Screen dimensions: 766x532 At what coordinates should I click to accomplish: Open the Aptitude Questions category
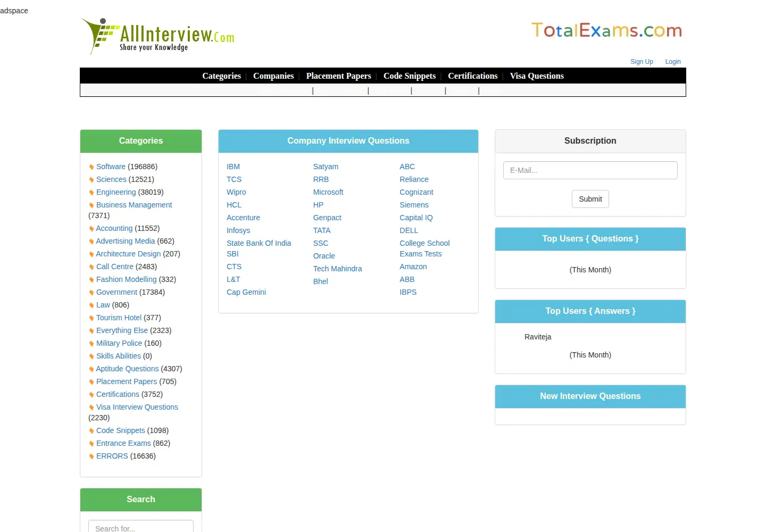click(x=128, y=369)
